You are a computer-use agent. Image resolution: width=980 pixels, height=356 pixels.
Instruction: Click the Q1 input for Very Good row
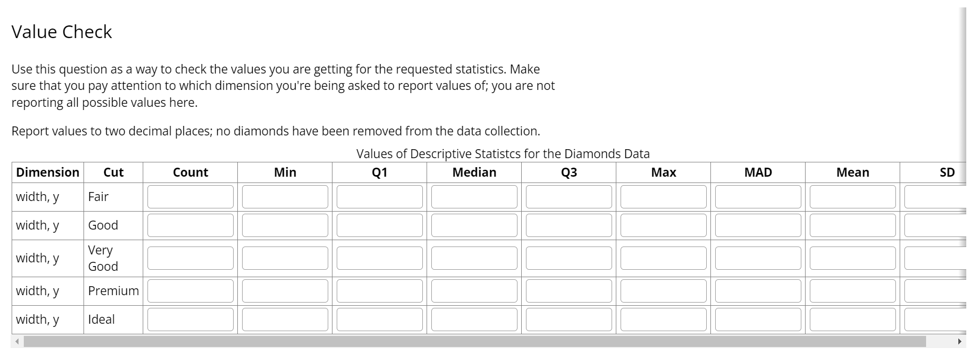[379, 258]
